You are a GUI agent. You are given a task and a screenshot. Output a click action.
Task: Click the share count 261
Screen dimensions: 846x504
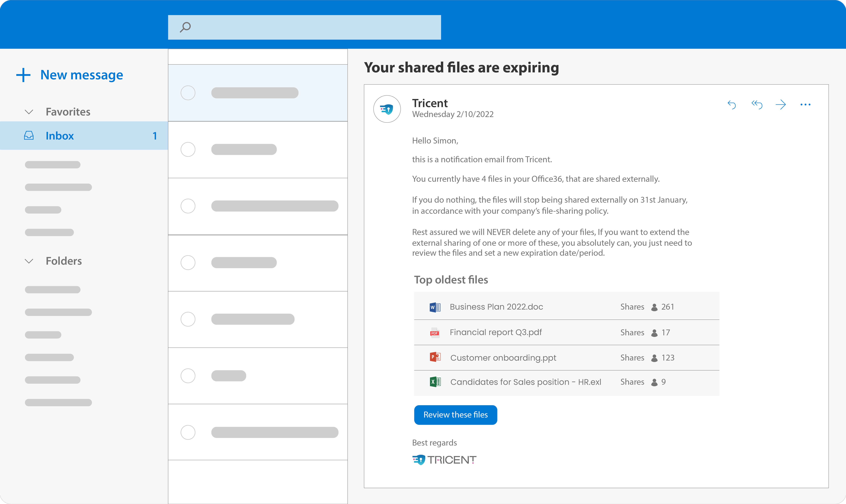click(668, 307)
